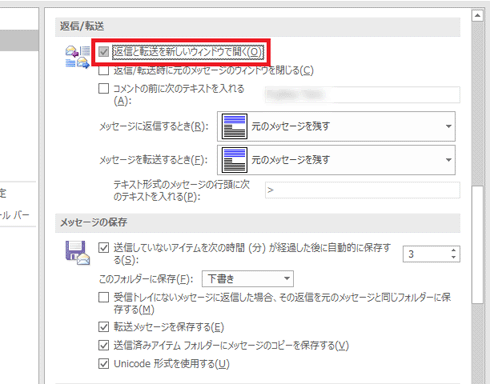Toggle 送信済みアイテムフォルダーにコピーを保存する checkbox
This screenshot has width=490, height=384.
pos(104,345)
